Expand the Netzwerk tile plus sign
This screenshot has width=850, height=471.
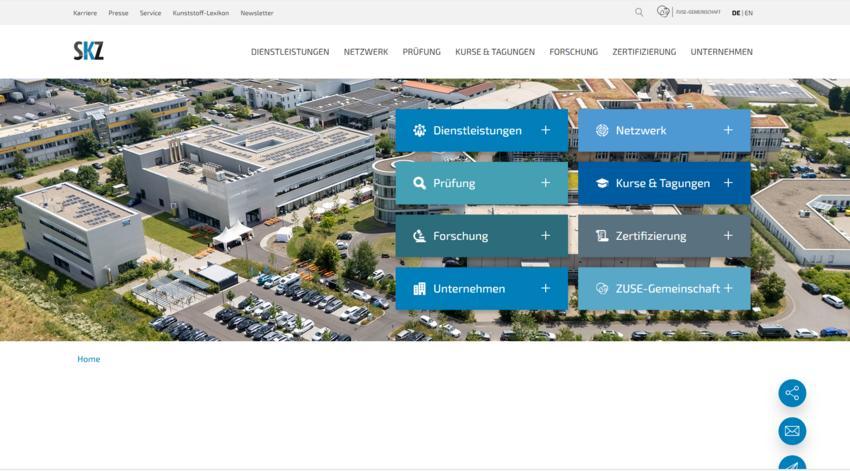(728, 130)
